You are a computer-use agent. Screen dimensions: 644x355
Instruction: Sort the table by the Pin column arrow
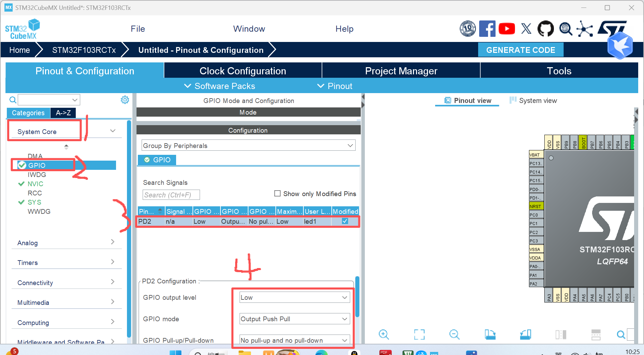160,211
